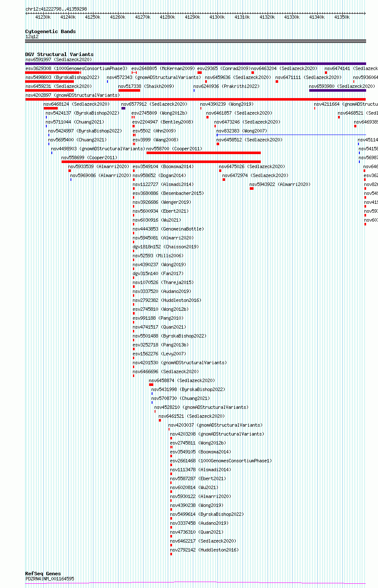Click dgv1818n152 (Chaisson2019) label
The image size is (378, 588).
166,247
